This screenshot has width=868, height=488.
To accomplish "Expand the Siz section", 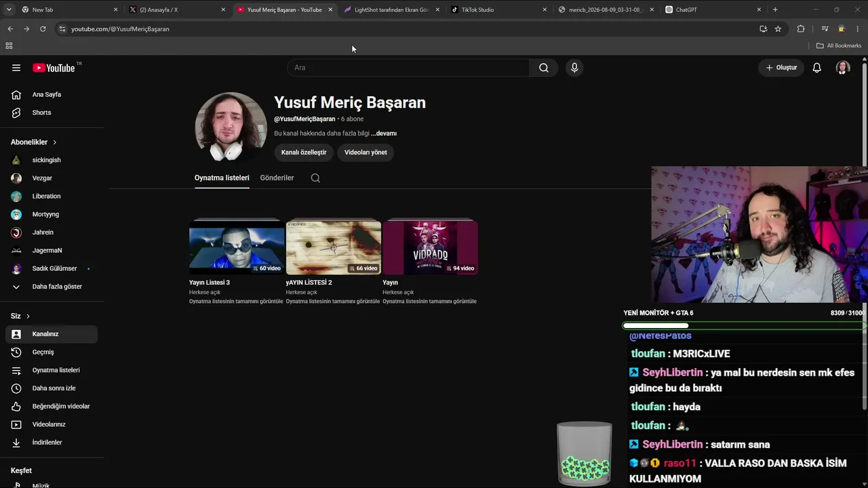I will click(20, 316).
